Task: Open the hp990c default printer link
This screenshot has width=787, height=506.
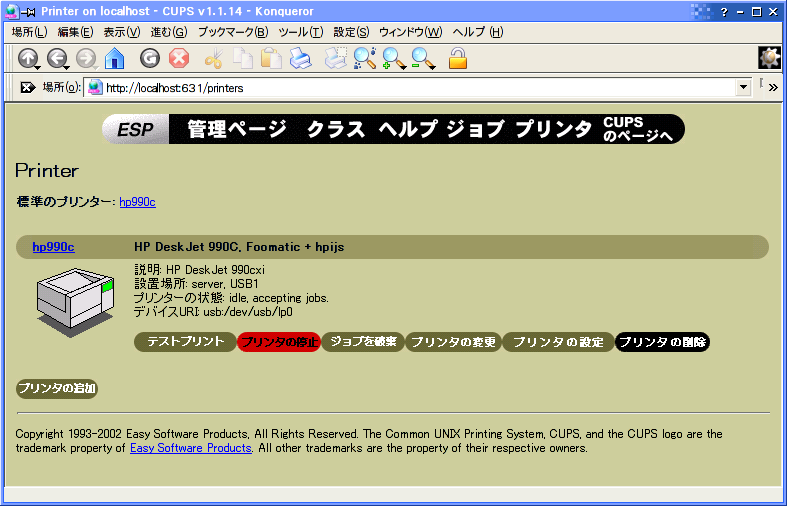Action: coord(137,202)
